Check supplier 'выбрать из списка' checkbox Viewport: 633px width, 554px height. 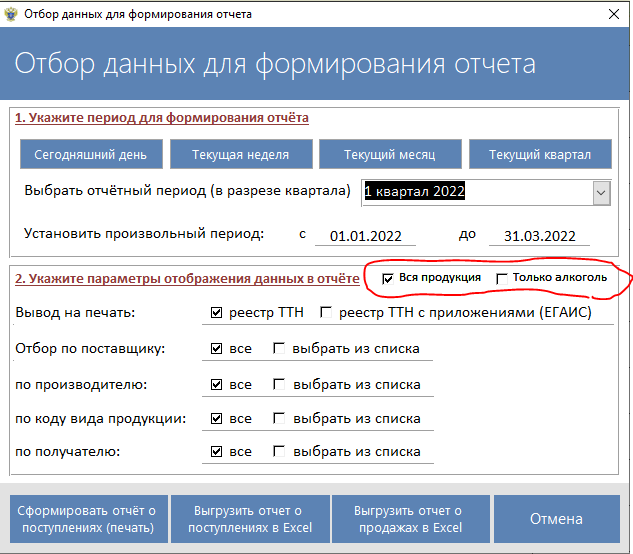pyautogui.click(x=279, y=349)
